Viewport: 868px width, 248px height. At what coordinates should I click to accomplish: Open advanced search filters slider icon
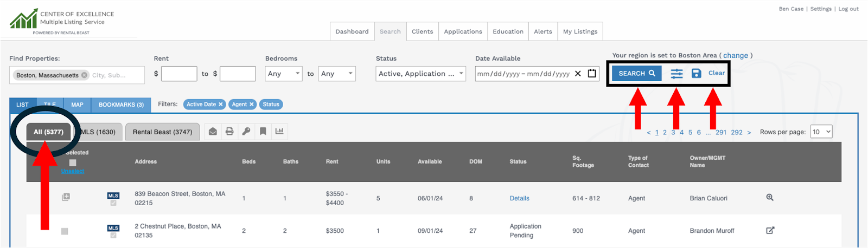676,74
